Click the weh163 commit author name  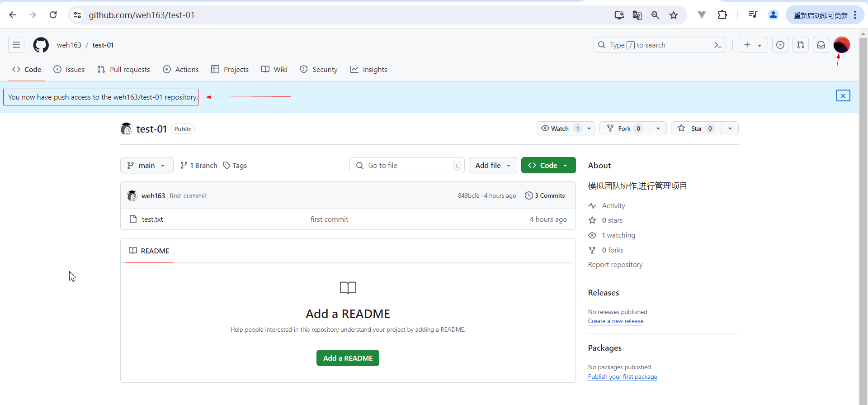[153, 196]
